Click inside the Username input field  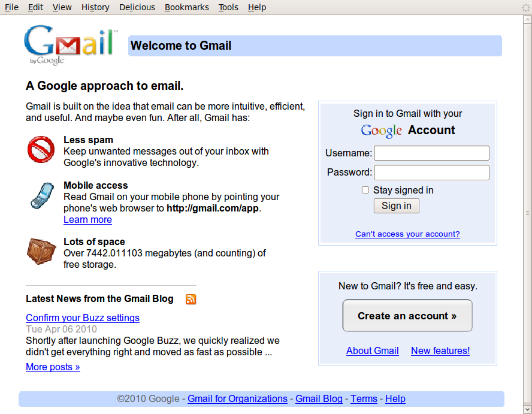click(x=431, y=153)
